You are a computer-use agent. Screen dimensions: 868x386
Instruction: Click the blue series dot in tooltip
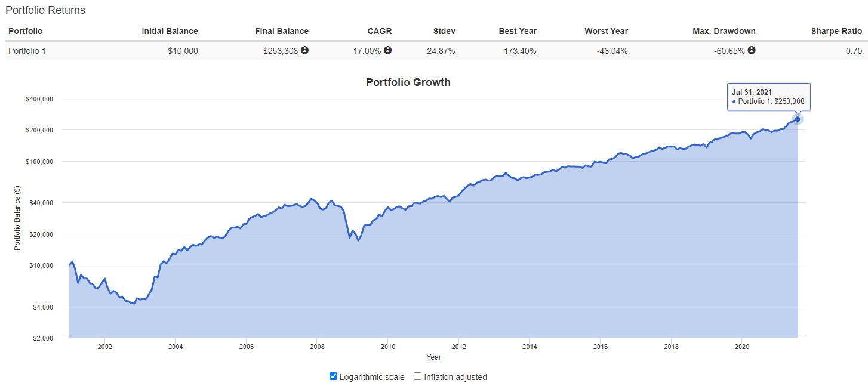coord(734,102)
